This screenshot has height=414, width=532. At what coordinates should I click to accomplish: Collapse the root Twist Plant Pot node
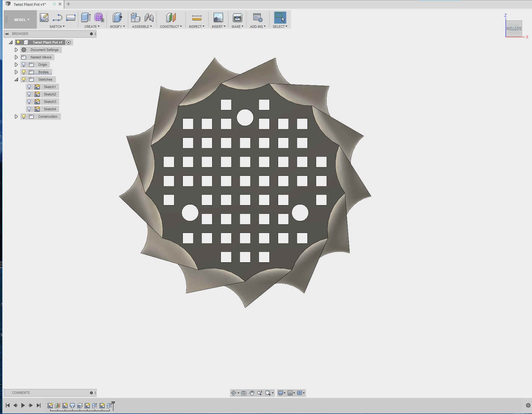point(11,42)
